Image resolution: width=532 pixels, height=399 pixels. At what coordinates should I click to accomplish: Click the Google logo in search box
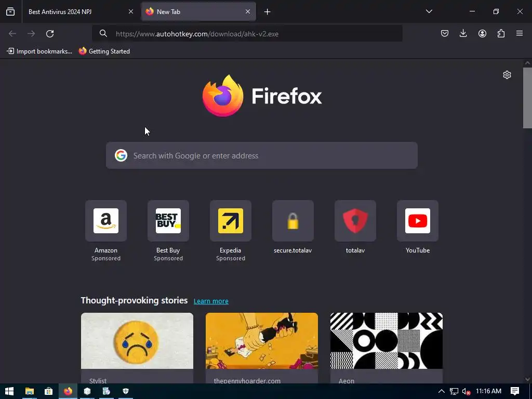pos(121,155)
